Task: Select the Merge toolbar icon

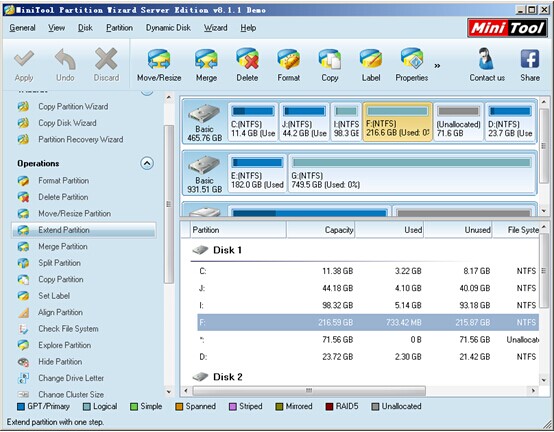Action: pos(206,59)
